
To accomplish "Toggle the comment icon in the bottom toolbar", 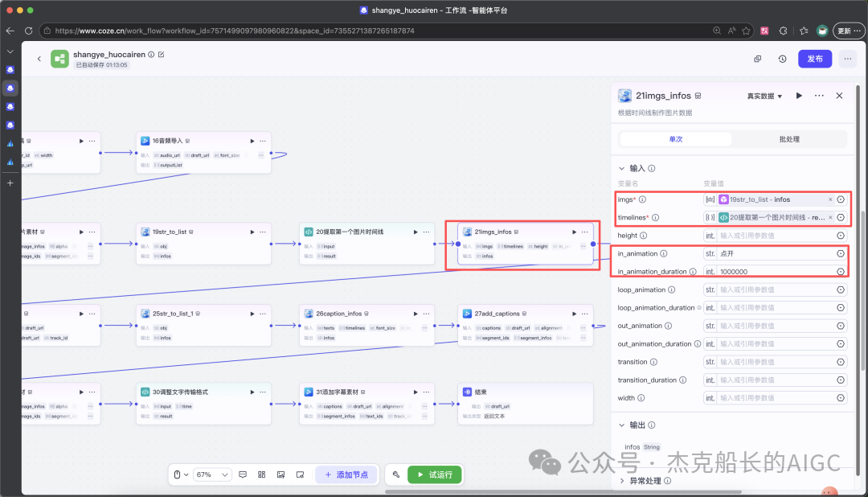I will (x=243, y=474).
